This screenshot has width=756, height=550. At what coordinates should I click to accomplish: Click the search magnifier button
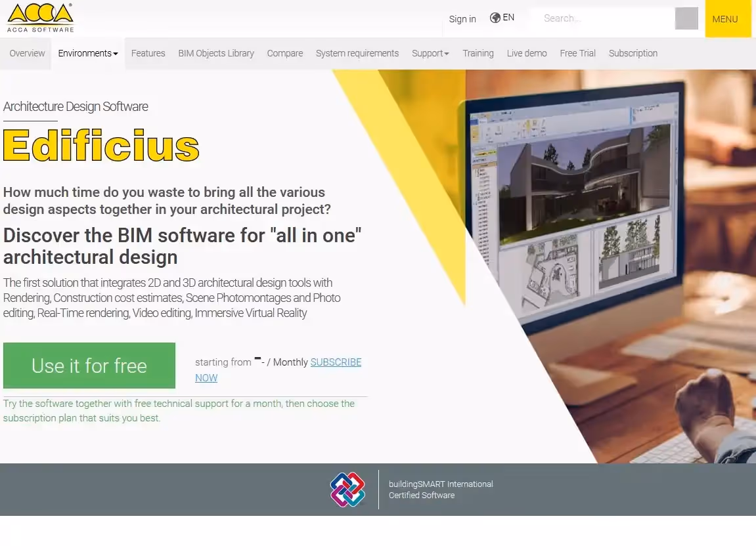686,18
